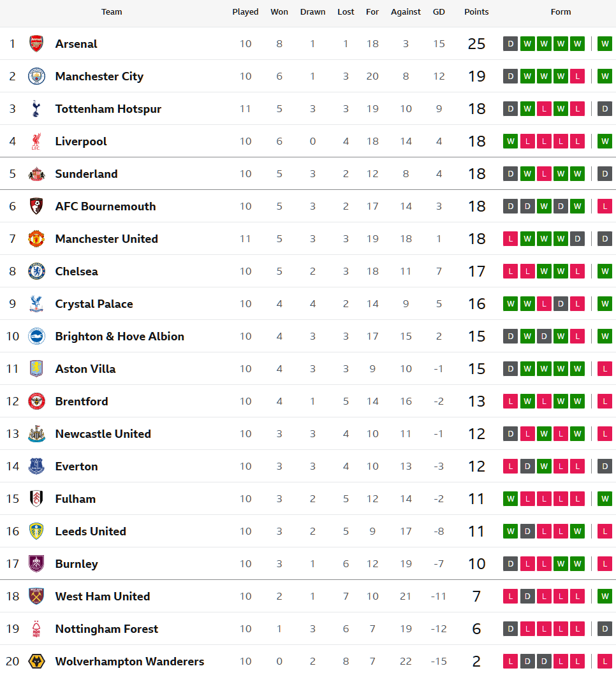Click the GD column header

pyautogui.click(x=439, y=12)
